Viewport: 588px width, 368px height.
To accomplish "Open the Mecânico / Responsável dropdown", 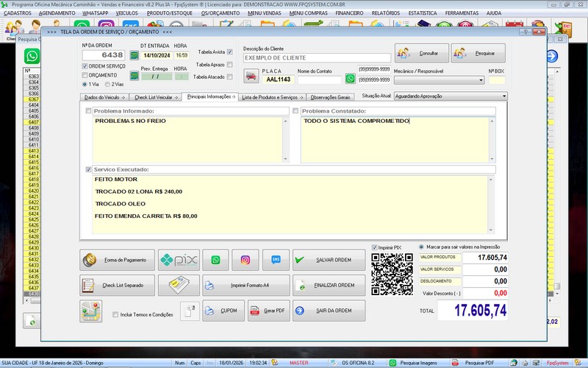I will pos(481,80).
